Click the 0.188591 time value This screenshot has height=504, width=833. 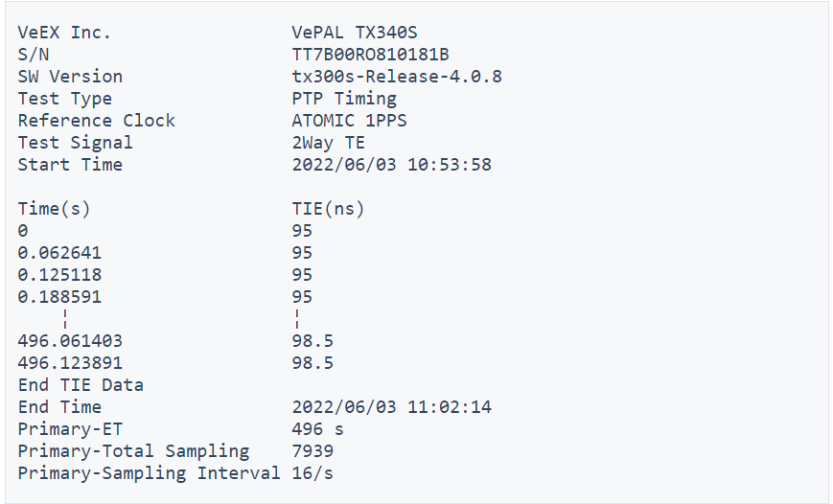click(59, 297)
